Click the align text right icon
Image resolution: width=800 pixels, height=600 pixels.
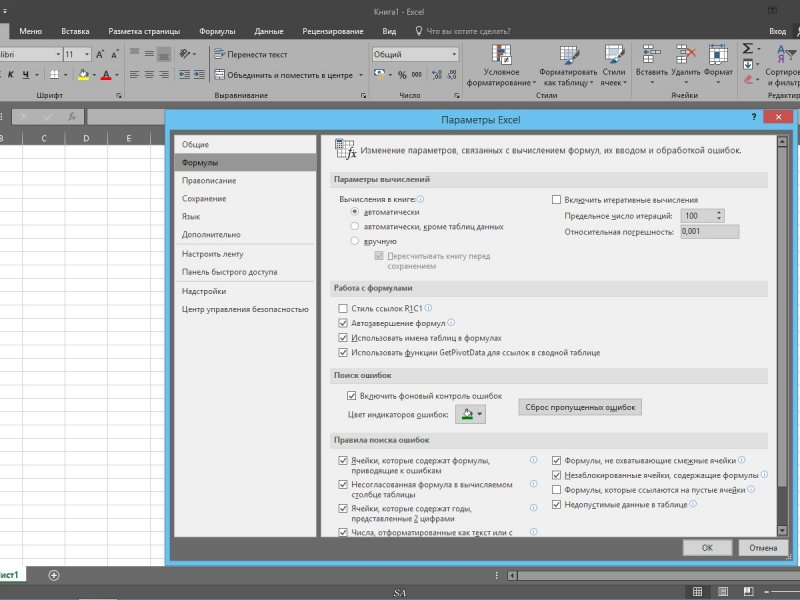coord(164,74)
